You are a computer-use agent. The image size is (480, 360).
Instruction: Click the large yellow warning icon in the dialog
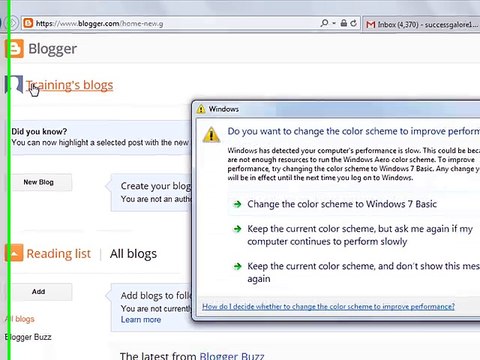click(x=211, y=134)
